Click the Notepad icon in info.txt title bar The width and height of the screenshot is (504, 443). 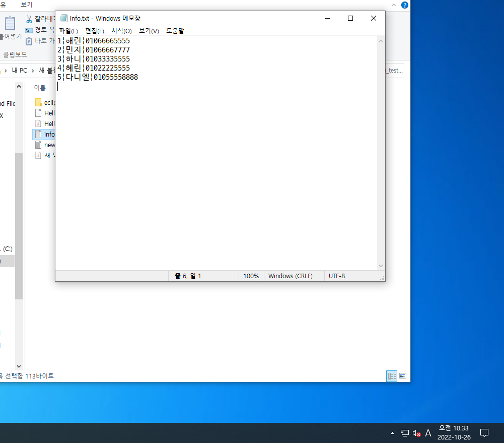63,18
